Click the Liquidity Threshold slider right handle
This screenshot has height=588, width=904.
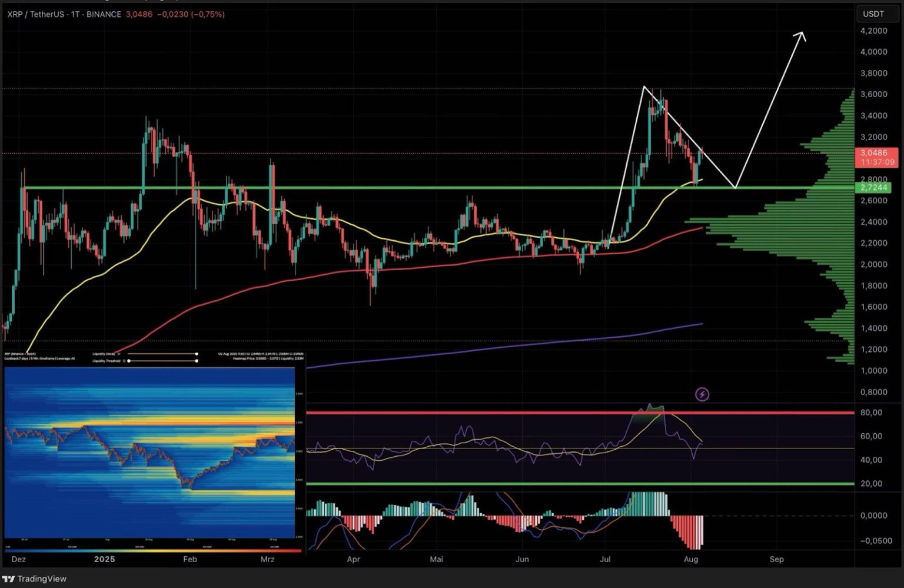pos(196,361)
